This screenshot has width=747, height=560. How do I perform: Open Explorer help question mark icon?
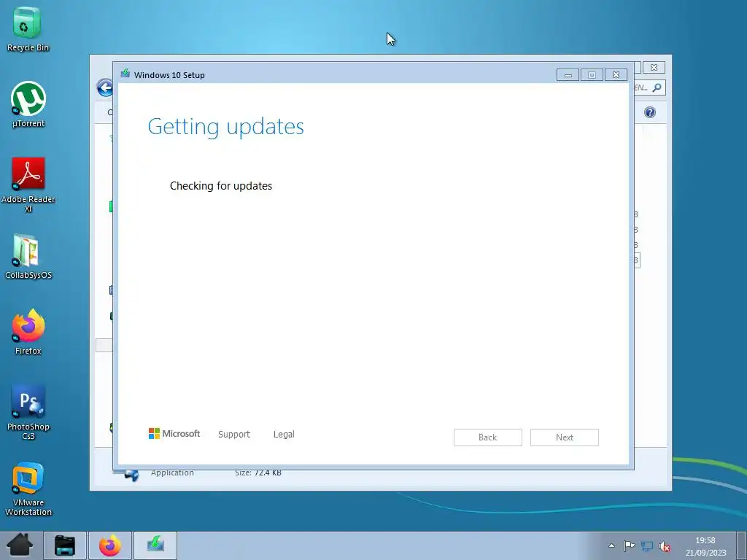point(650,112)
